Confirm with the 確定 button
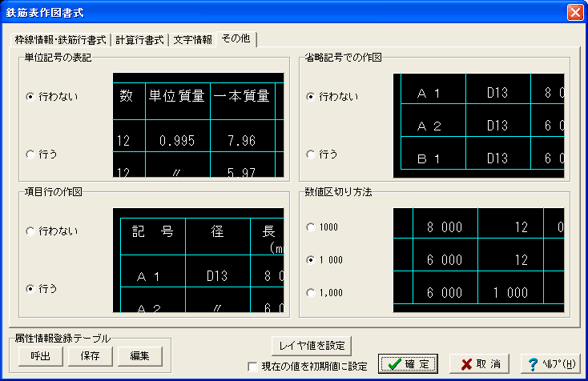 click(408, 363)
